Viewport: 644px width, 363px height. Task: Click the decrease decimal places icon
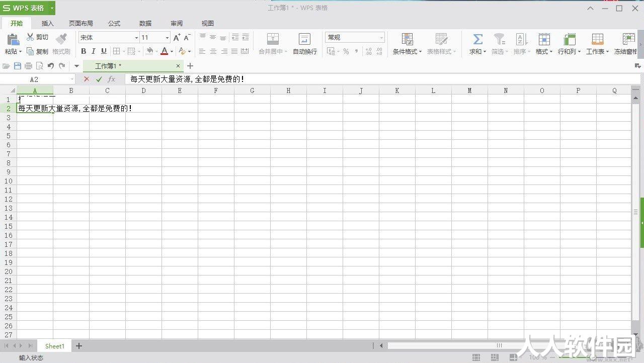tap(380, 51)
